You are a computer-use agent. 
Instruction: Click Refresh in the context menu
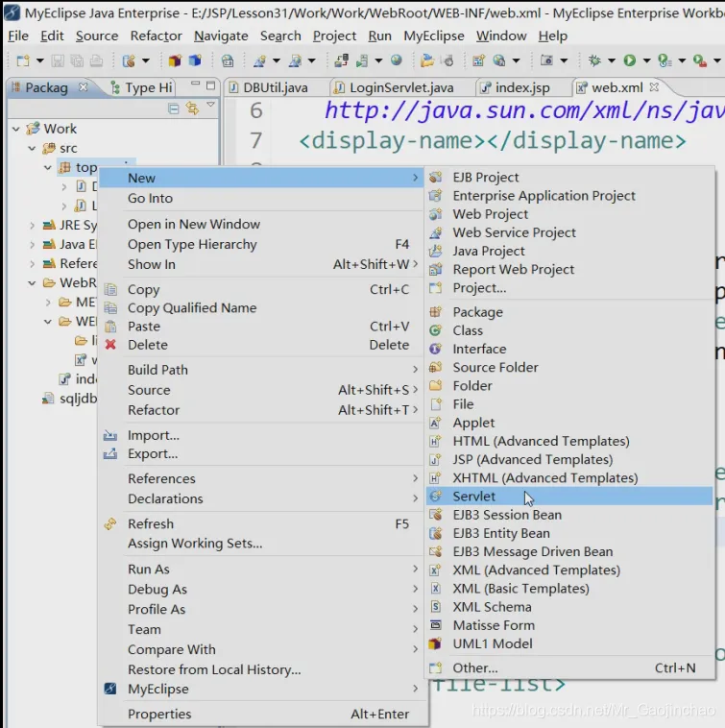pos(261,523)
